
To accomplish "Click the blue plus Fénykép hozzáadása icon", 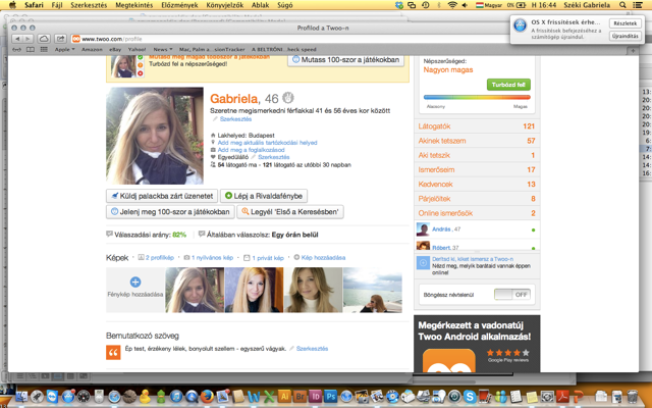I will [x=135, y=284].
